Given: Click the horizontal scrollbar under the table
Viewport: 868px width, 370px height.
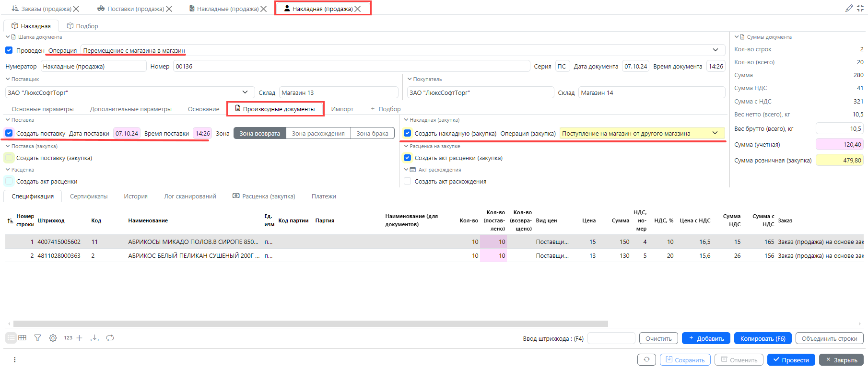Looking at the screenshot, I should click(310, 324).
